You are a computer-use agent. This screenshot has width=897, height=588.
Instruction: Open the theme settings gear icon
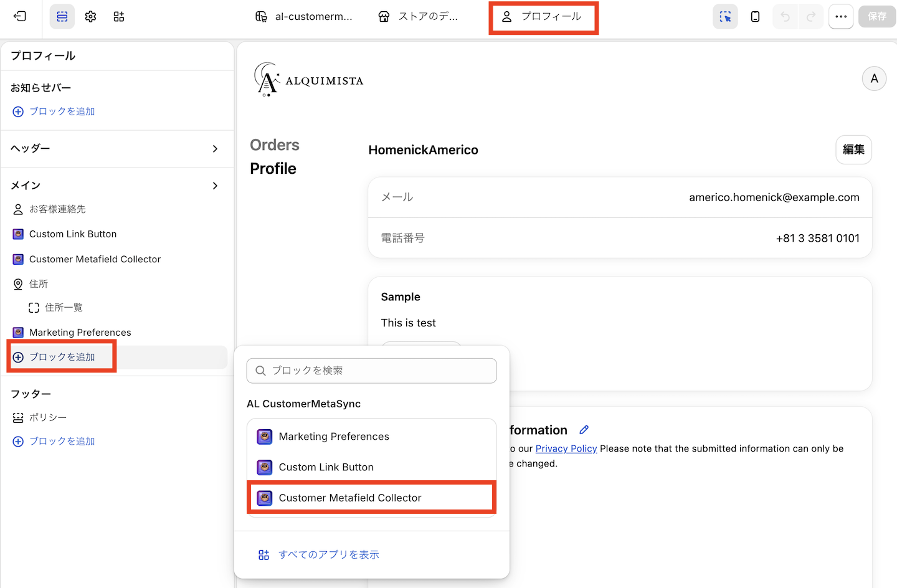[x=90, y=16]
